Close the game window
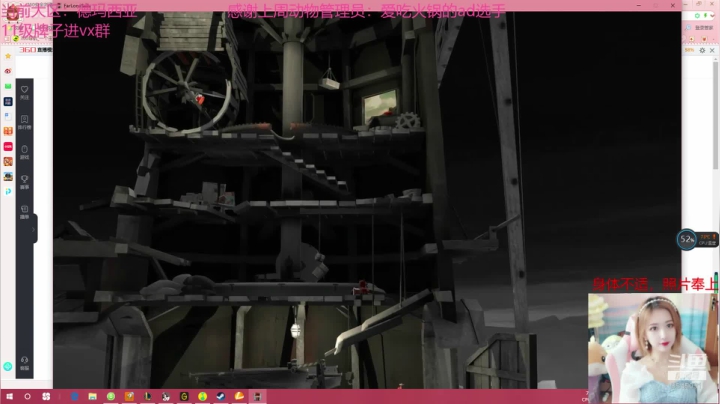Screen dimensions: 720x404 tap(673, 5)
